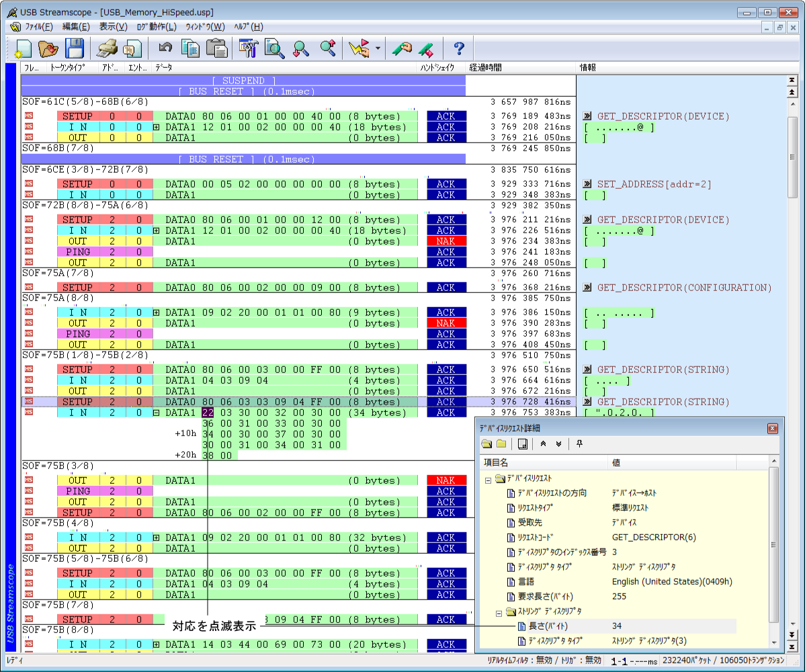
Task: Create a new log with the New icon
Action: tap(23, 49)
